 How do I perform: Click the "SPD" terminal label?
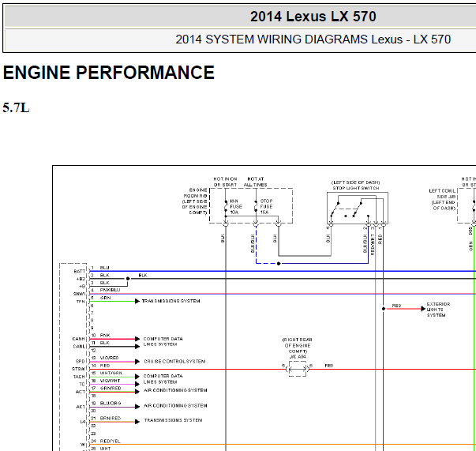click(x=81, y=362)
